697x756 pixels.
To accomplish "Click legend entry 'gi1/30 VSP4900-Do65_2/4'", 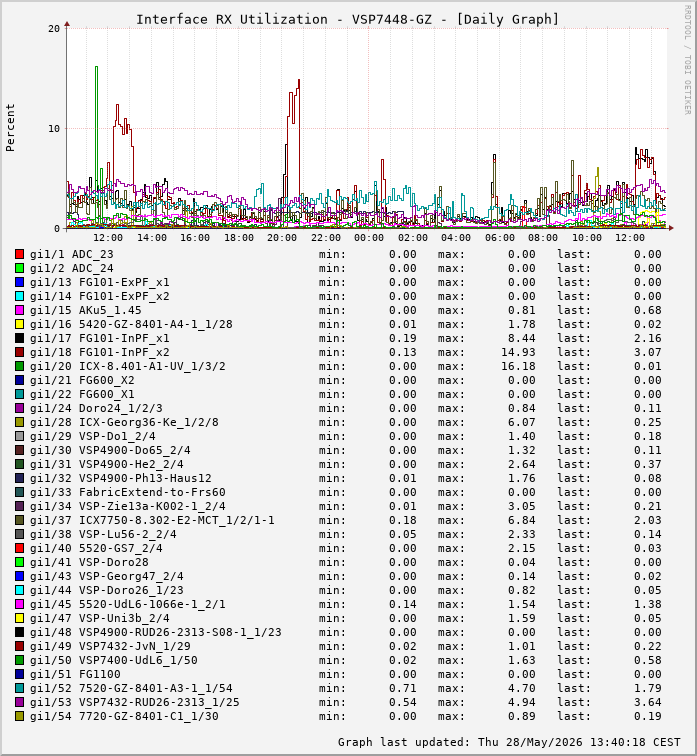I will point(110,450).
